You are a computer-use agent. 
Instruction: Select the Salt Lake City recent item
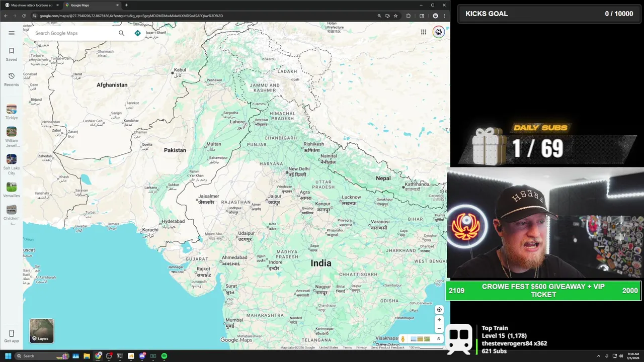[12, 164]
